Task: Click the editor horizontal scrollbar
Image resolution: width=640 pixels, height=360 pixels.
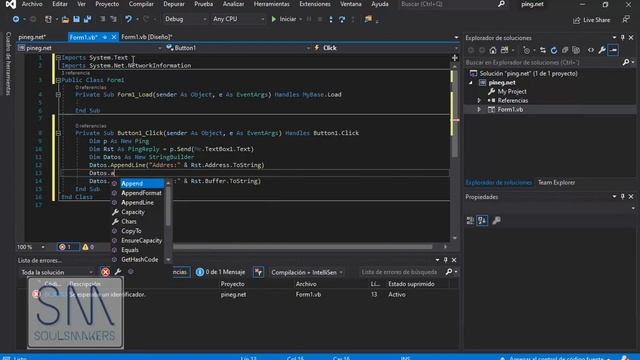Action: (302, 247)
